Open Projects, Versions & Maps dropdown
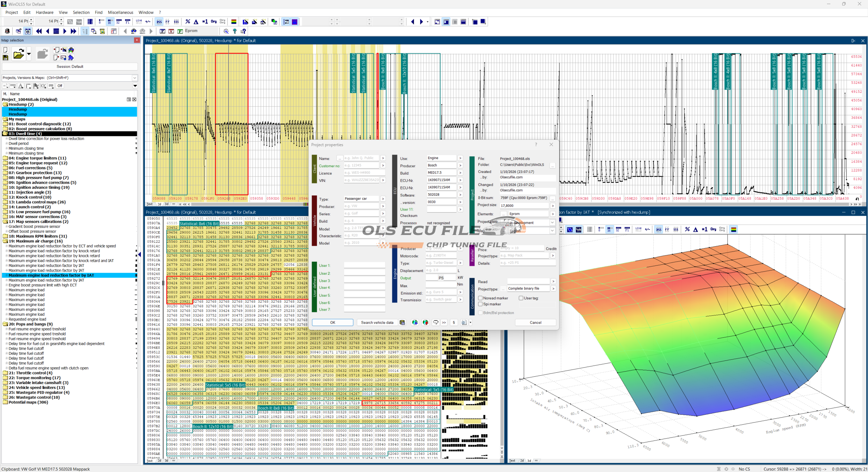Screen dimensions: 868x472 pos(135,78)
